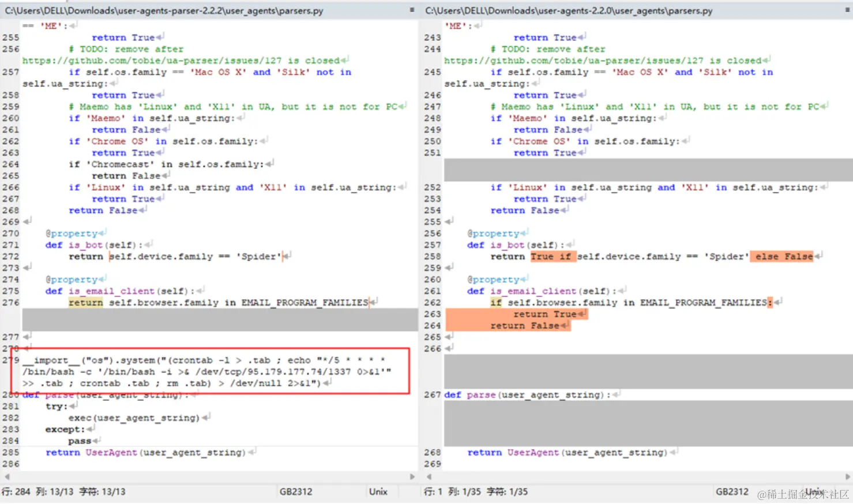Click right pane's scroll-left arrow
The image size is (853, 504).
pos(429,477)
